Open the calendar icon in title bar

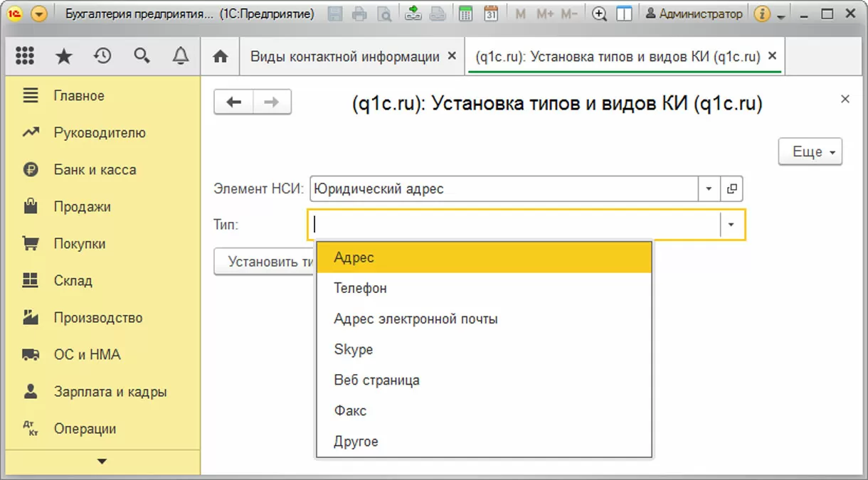click(491, 14)
